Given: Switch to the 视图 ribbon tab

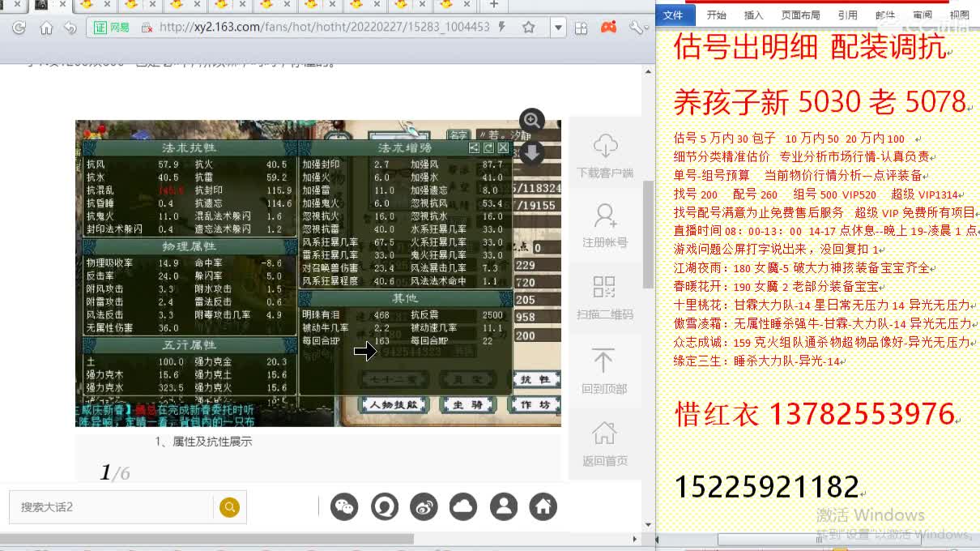Looking at the screenshot, I should tap(960, 15).
